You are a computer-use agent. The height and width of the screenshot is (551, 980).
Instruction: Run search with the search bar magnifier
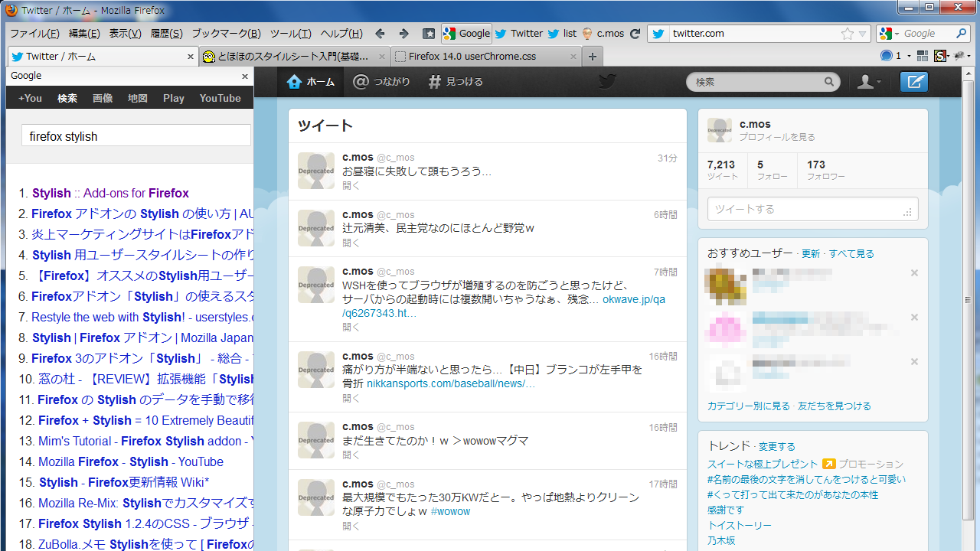(961, 34)
